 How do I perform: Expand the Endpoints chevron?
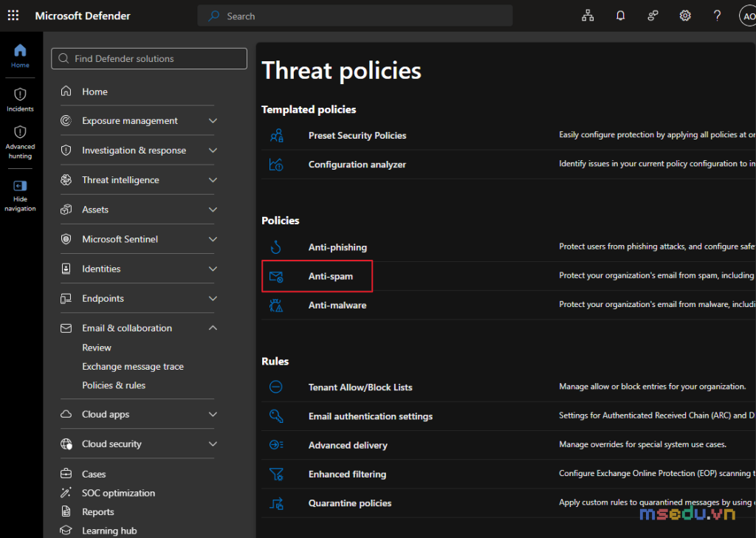213,298
